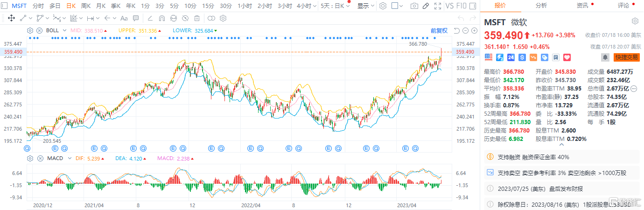This screenshot has width=644, height=210.
Task: Expand trend line tool options arrow
Action: pyautogui.click(x=30, y=18)
